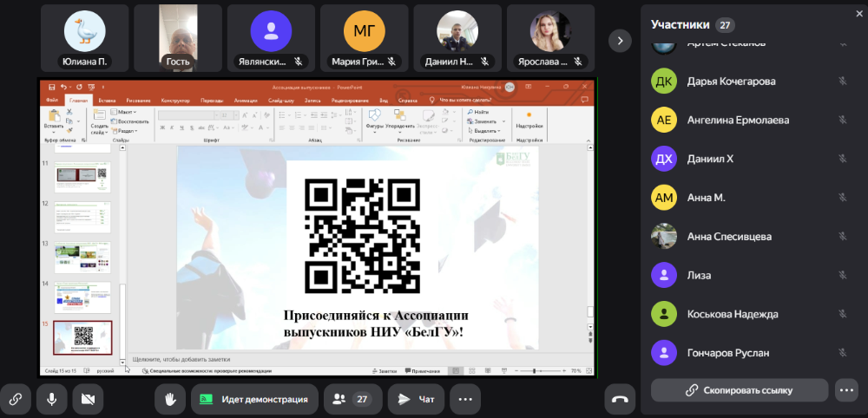This screenshot has height=418, width=868.
Task: Switch to Анимация ribbon tab
Action: coord(246,101)
